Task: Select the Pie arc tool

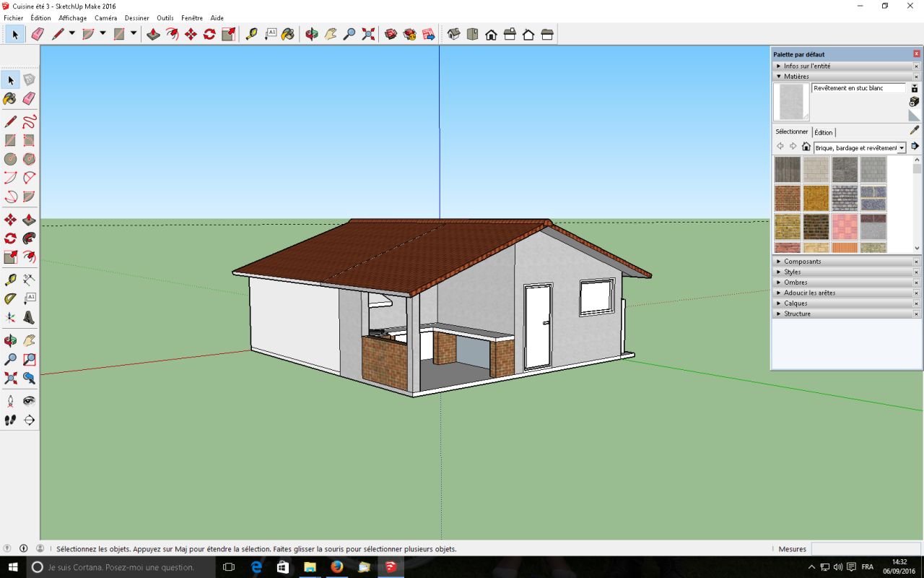Action: [29, 197]
